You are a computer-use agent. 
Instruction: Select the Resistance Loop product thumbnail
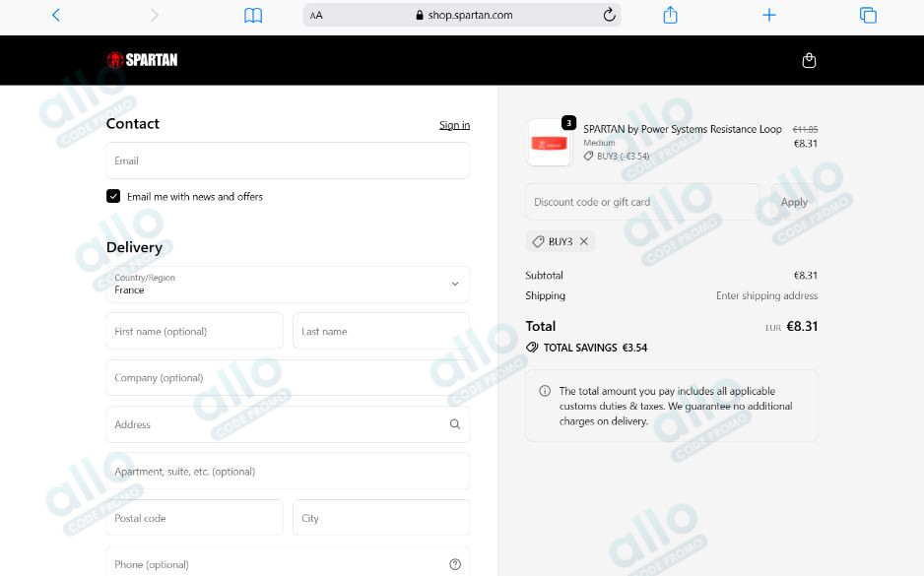point(550,144)
